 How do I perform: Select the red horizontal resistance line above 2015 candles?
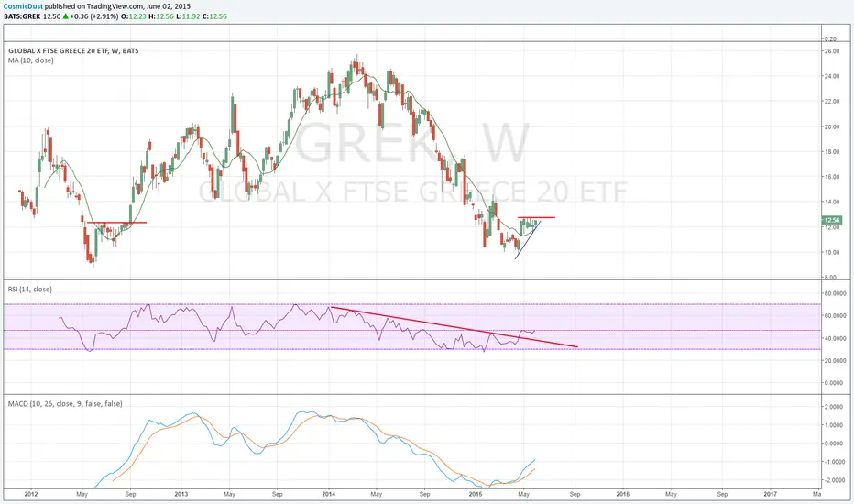[536, 217]
